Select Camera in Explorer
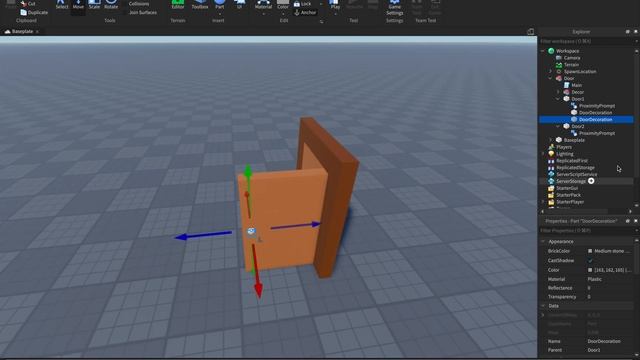 571,58
